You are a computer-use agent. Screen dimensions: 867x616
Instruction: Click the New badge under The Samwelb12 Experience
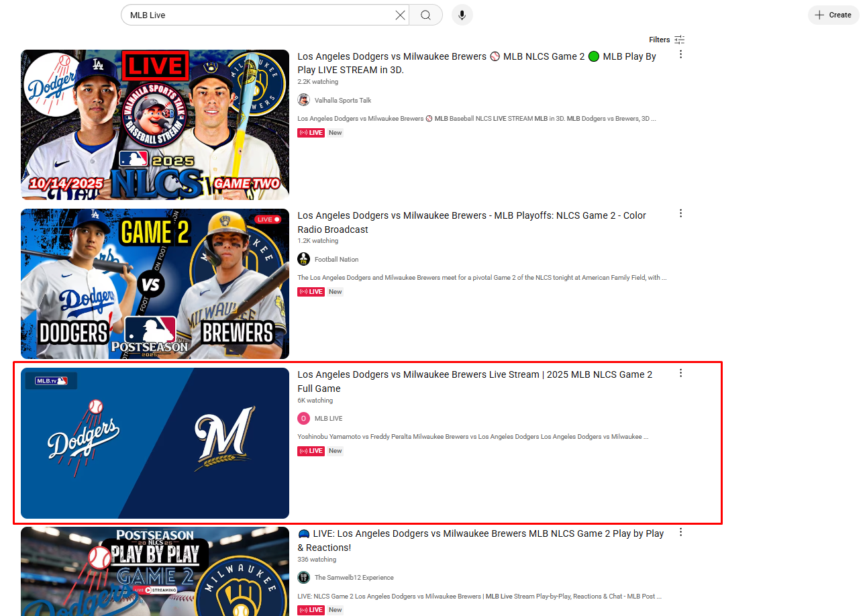point(336,610)
